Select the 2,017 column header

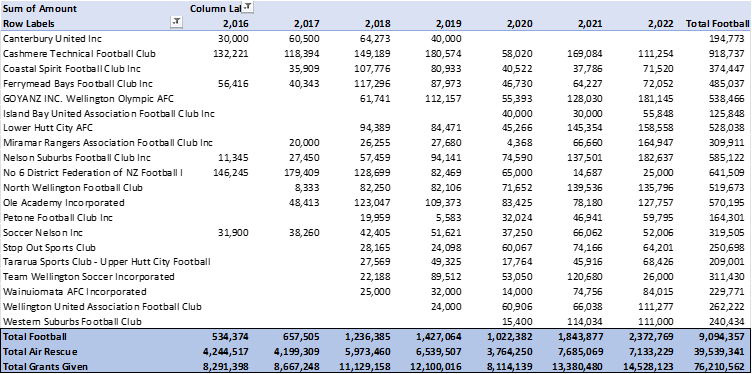tap(307, 23)
